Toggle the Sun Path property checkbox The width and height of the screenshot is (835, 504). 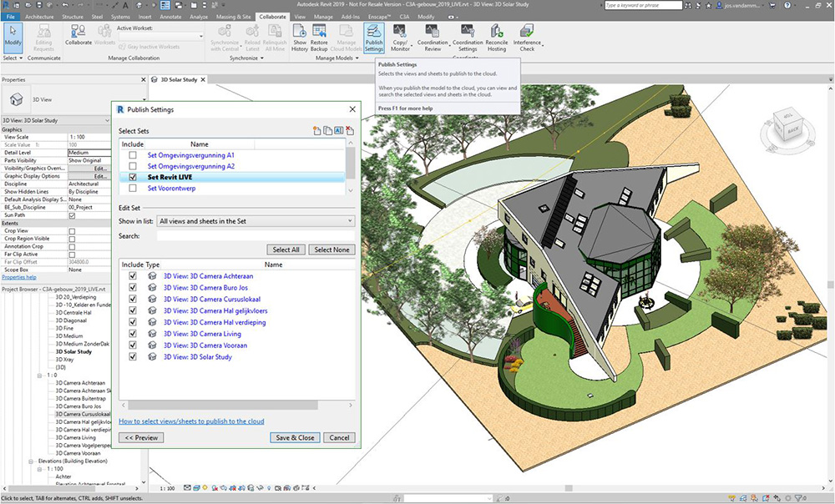[x=72, y=215]
